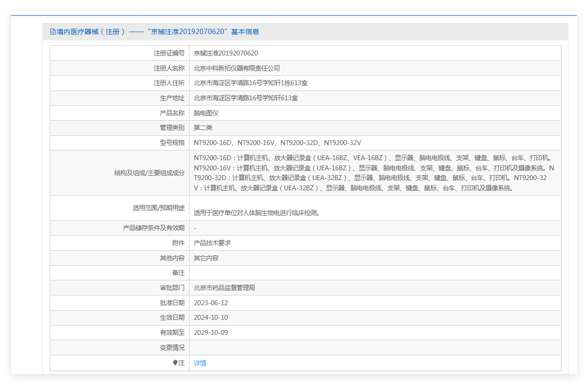Image resolution: width=588 pixels, height=385 pixels.
Task: Click the 注册证编号 row label
Action: pos(169,53)
